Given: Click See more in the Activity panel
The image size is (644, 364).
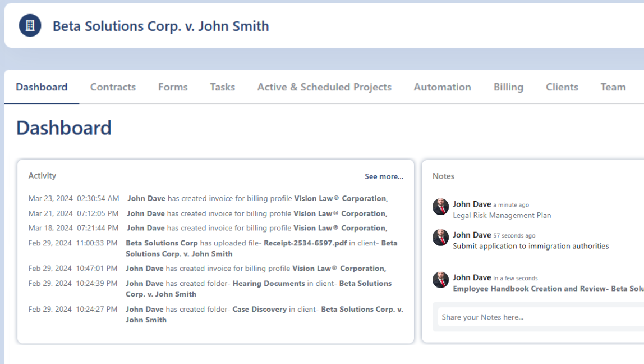Looking at the screenshot, I should [384, 176].
